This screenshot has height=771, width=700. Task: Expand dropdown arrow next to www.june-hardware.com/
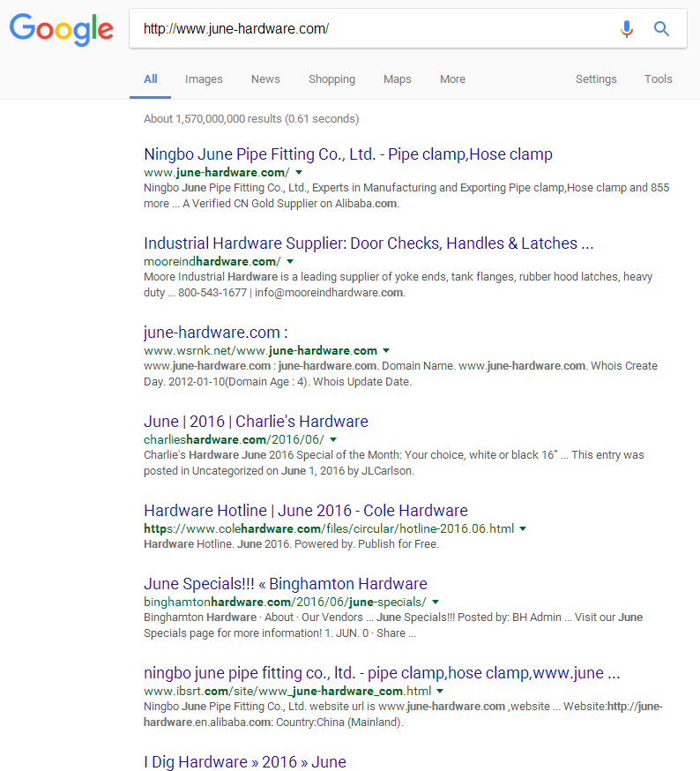point(299,173)
